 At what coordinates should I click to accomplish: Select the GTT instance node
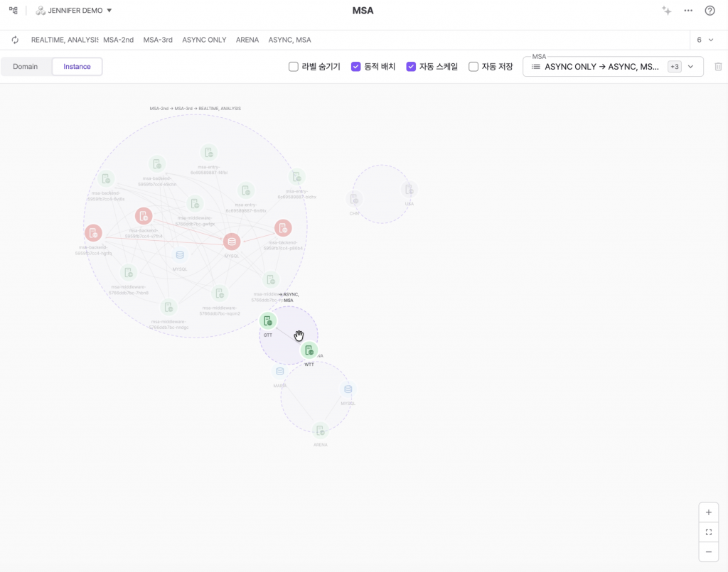pyautogui.click(x=267, y=321)
